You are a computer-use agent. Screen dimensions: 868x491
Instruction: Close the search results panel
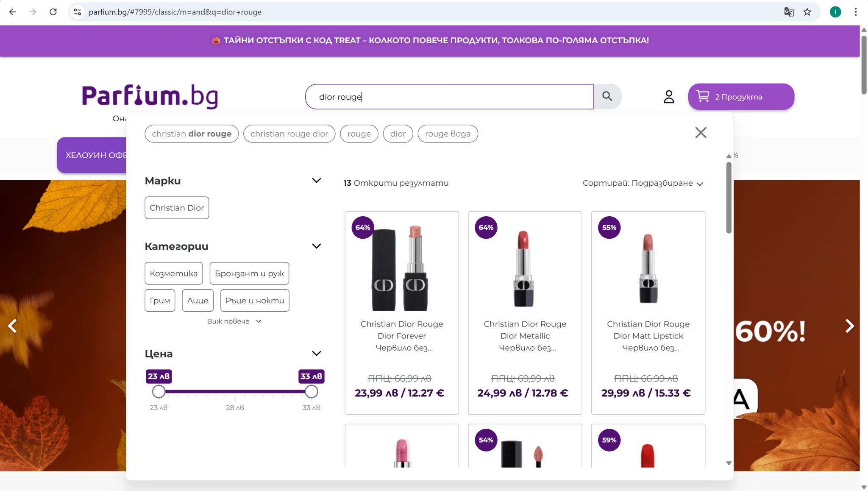click(701, 133)
